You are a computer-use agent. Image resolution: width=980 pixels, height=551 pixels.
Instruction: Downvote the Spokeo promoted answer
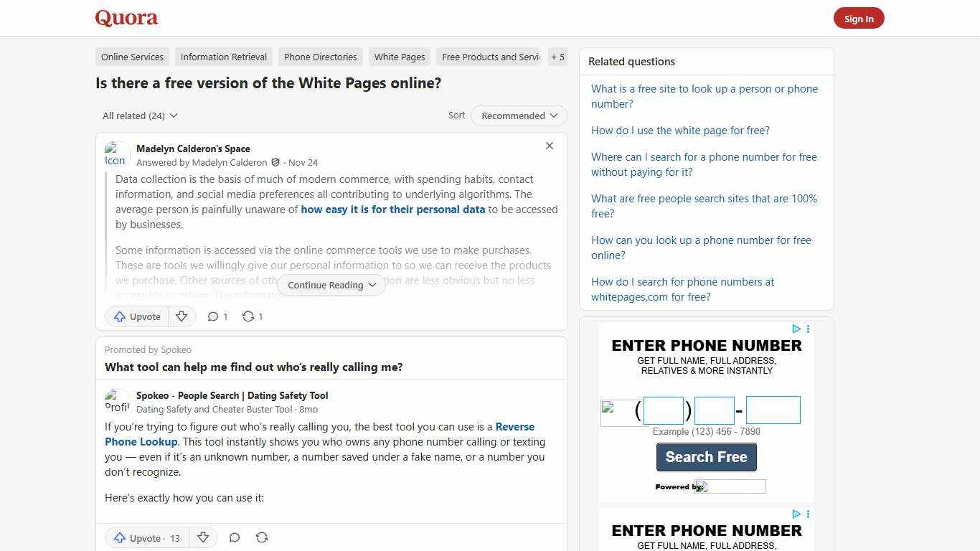203,537
